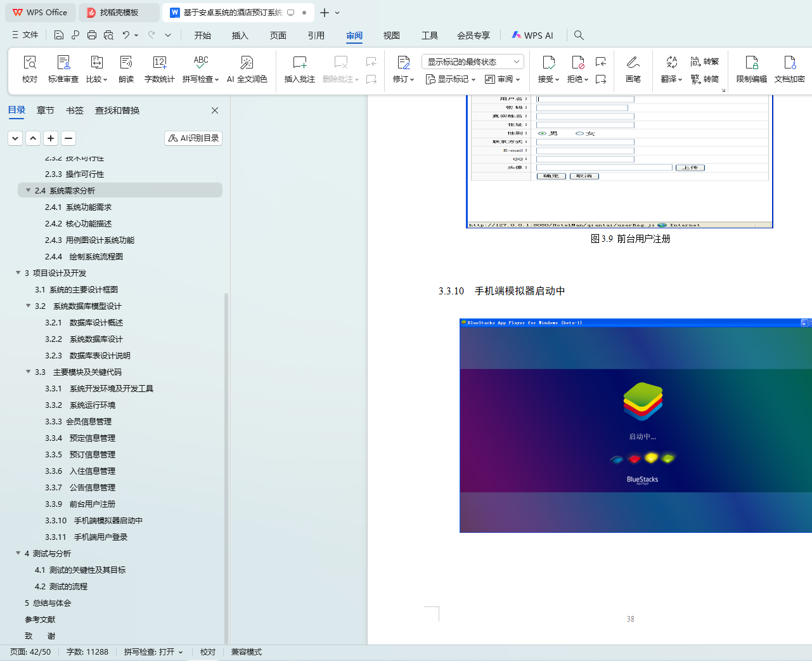
Task: Collapse the 3.3 主要模块及关键代码 node
Action: coord(28,372)
